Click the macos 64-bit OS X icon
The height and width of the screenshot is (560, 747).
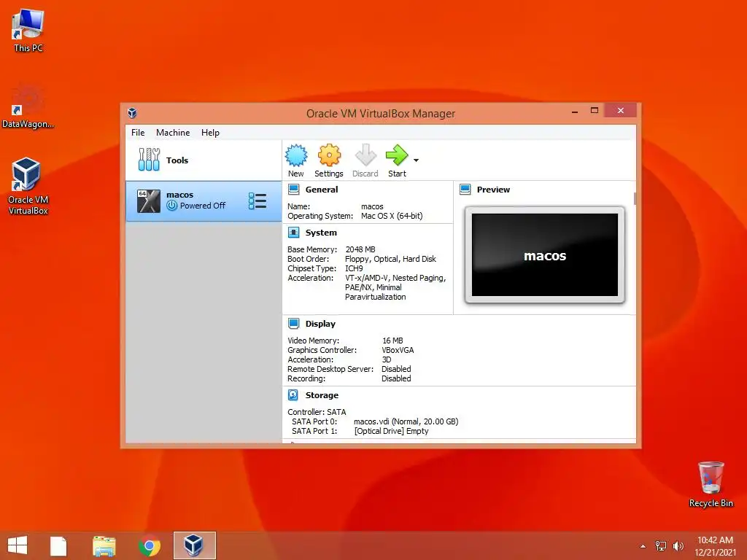click(149, 201)
